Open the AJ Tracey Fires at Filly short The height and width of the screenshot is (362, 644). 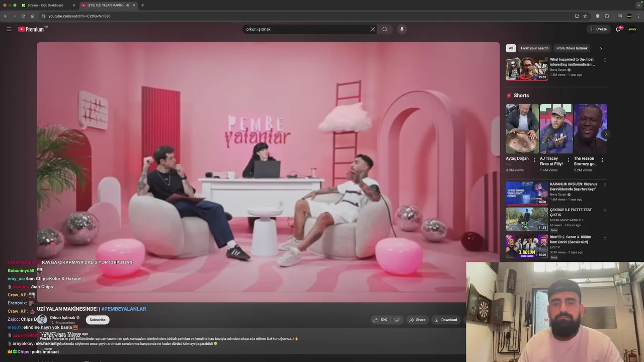pos(556,129)
